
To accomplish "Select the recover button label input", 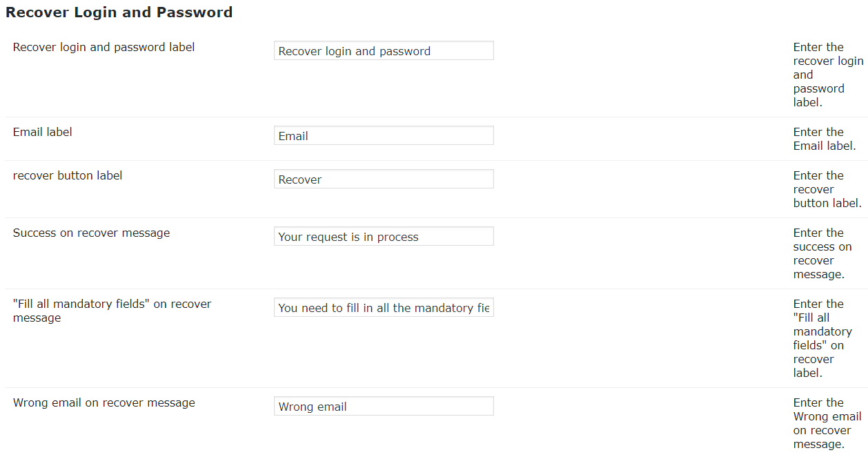I will [x=384, y=179].
